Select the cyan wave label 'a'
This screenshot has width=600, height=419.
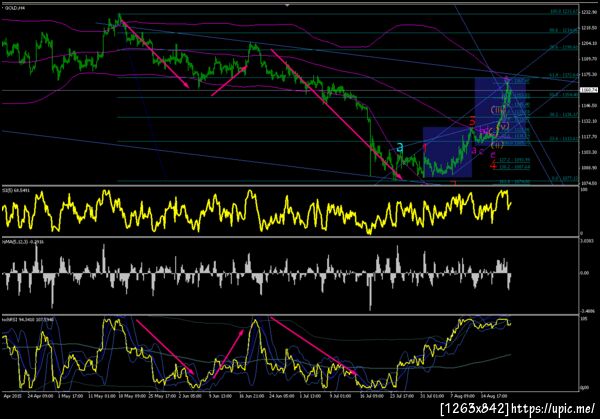400,147
